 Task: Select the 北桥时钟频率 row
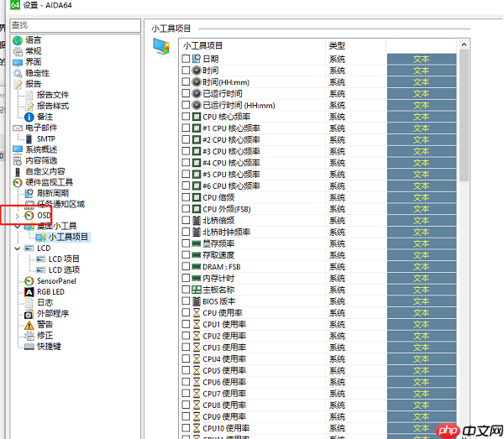pyautogui.click(x=226, y=233)
